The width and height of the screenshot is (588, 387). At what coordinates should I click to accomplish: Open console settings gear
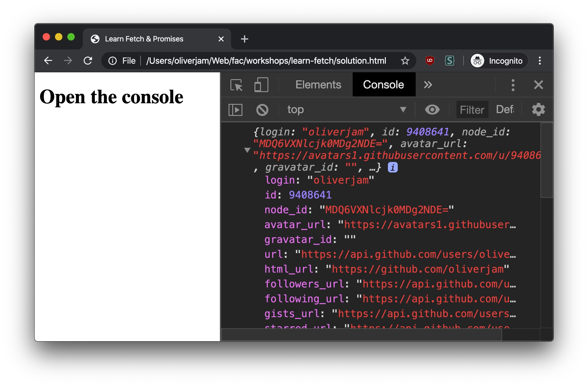click(538, 110)
